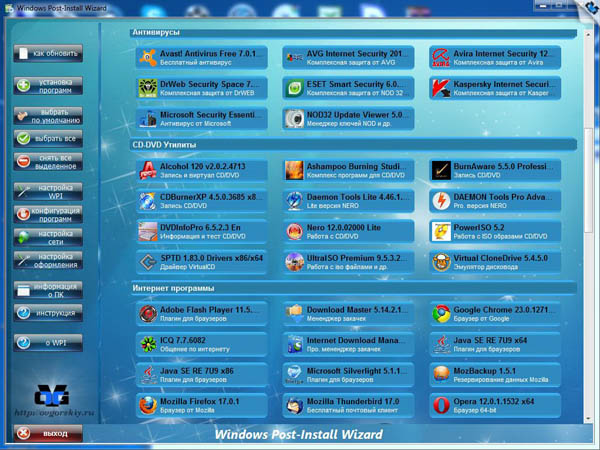
Task: Select 'ICQ 7.7.6082' text
Action: [x=183, y=340]
